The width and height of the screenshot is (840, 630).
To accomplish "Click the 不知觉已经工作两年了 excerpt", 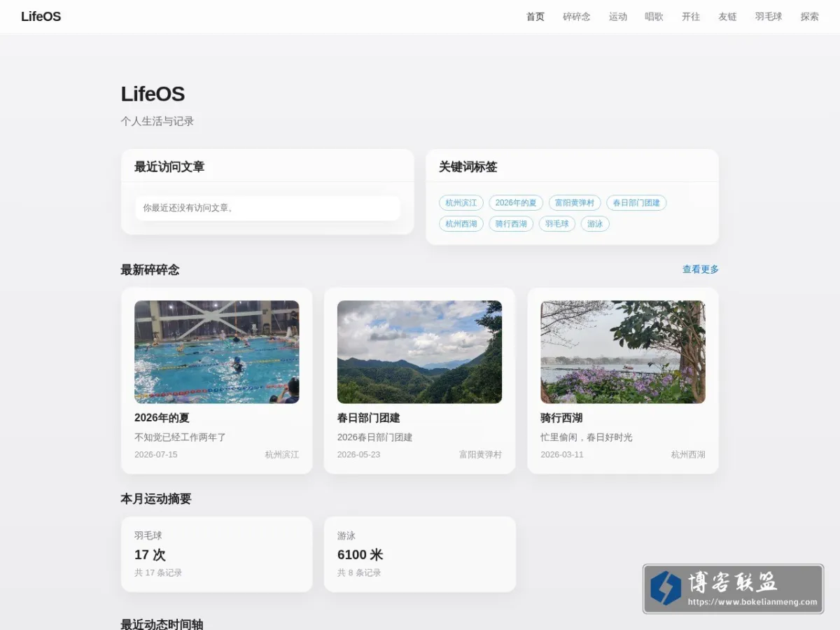I will point(180,437).
